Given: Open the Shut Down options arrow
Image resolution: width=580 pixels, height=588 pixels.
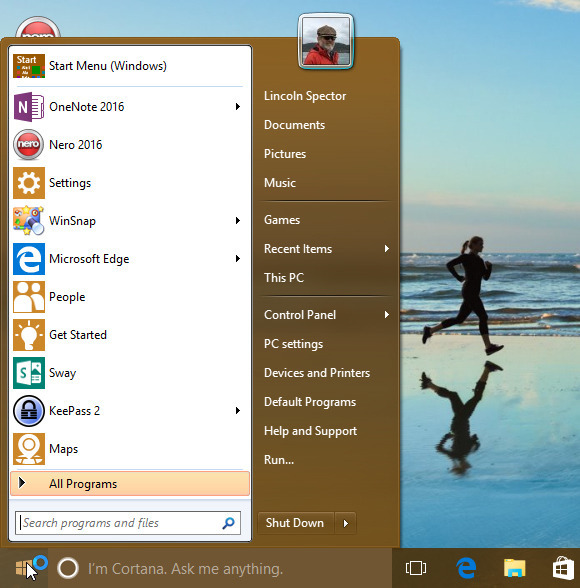Looking at the screenshot, I should [345, 523].
